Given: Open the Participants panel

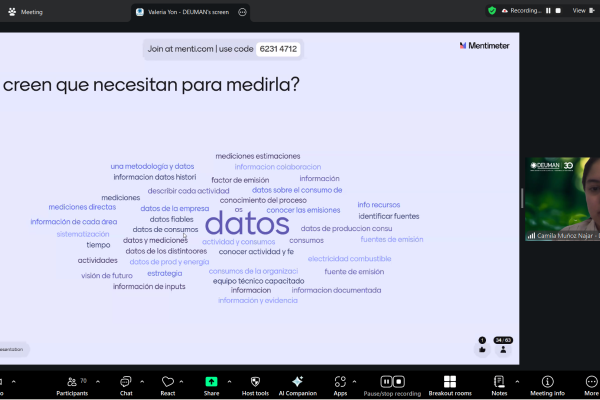Looking at the screenshot, I should coord(72,386).
